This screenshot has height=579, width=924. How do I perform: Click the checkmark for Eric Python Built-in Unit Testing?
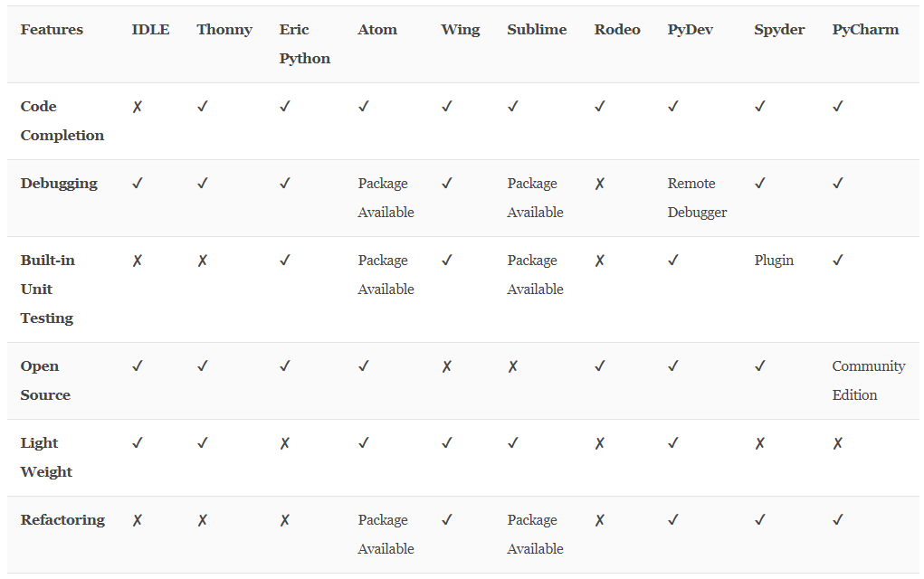(x=285, y=260)
